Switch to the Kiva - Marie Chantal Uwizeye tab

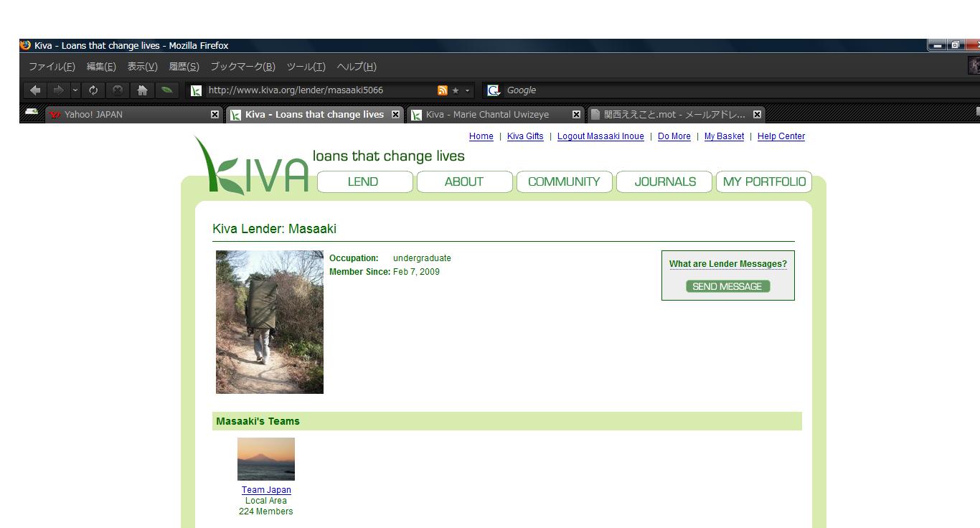[x=495, y=115]
